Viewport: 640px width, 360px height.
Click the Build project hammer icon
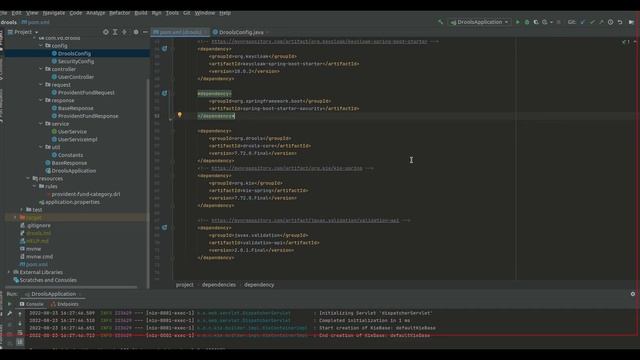[440, 22]
